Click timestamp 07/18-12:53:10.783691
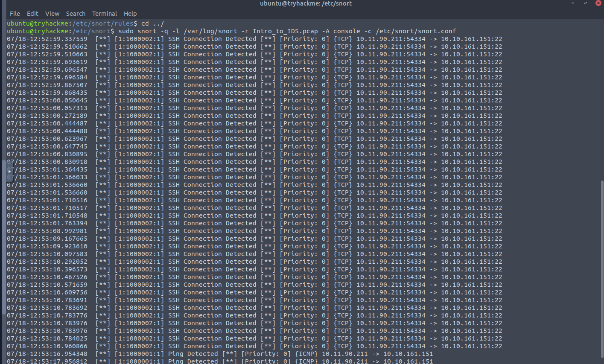Screen dimensions: 604x364 (x=47, y=300)
